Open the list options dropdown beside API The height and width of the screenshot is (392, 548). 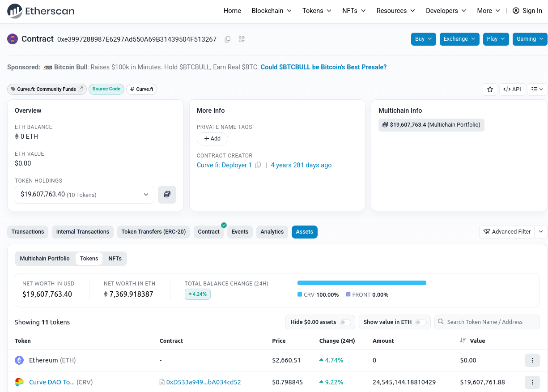(x=537, y=89)
